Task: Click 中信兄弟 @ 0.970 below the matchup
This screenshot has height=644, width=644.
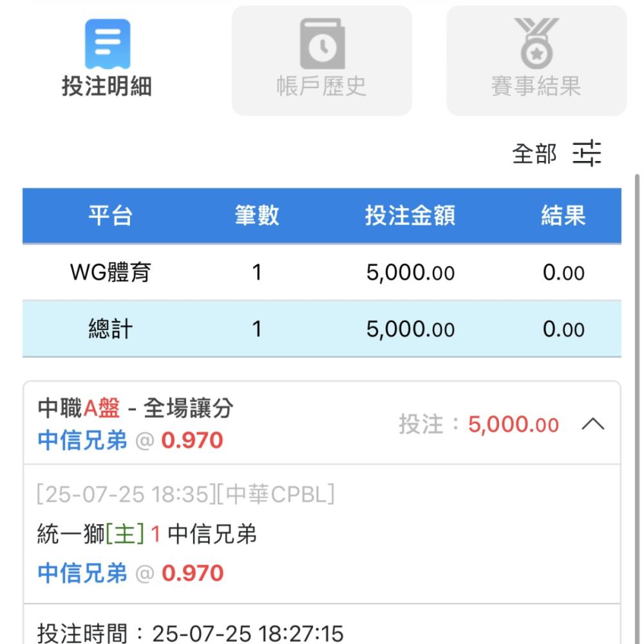Action: pos(130,573)
